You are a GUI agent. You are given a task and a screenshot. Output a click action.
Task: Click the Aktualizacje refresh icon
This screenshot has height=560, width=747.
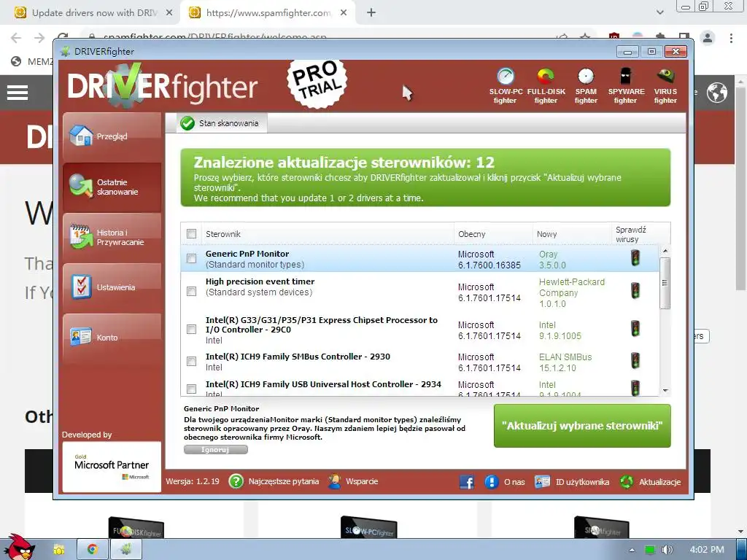point(627,482)
